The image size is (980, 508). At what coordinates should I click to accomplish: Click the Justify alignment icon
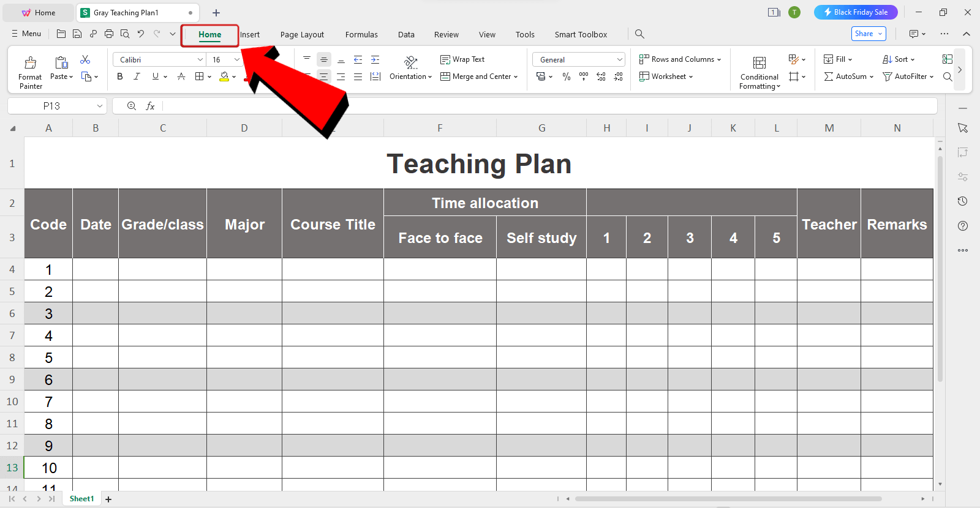coord(358,77)
